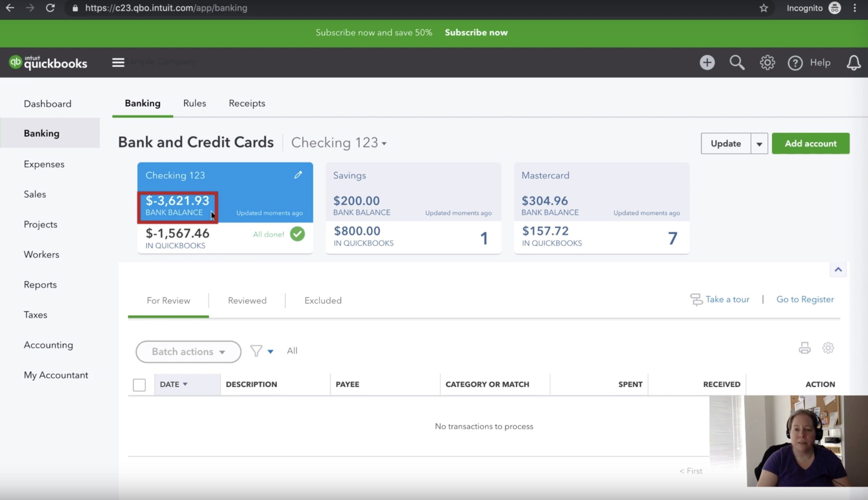
Task: Expand the Update button dropdown arrow
Action: [759, 143]
